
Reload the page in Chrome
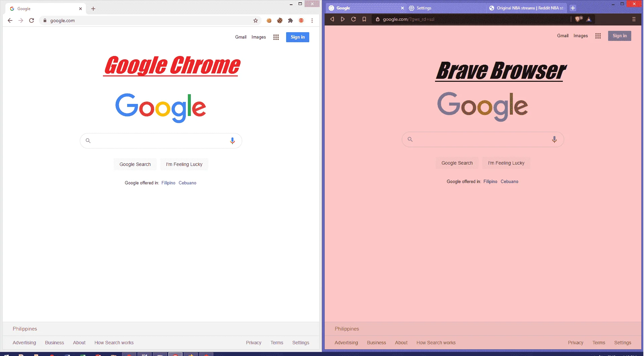pyautogui.click(x=32, y=20)
